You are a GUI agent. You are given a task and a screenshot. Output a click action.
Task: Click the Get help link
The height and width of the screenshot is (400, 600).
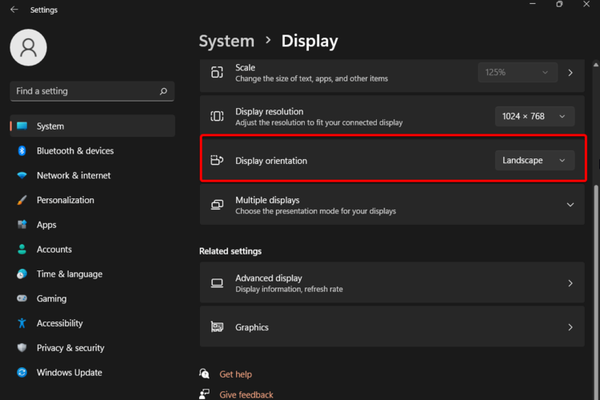pyautogui.click(x=236, y=374)
